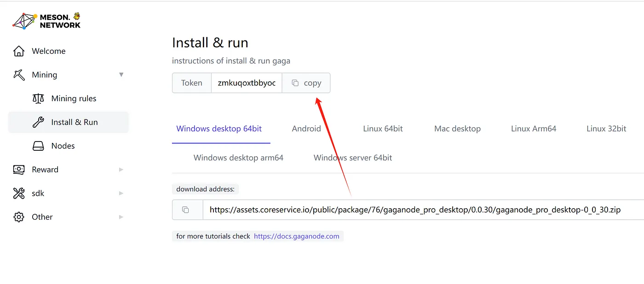
Task: Select Install & Run sidebar item
Action: 68,122
